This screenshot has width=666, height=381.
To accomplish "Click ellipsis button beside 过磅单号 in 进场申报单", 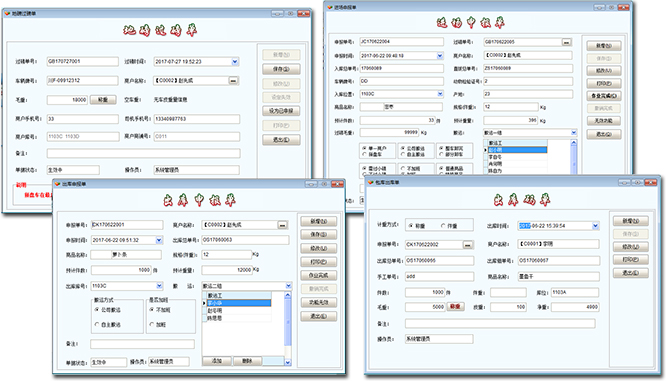I will 566,42.
